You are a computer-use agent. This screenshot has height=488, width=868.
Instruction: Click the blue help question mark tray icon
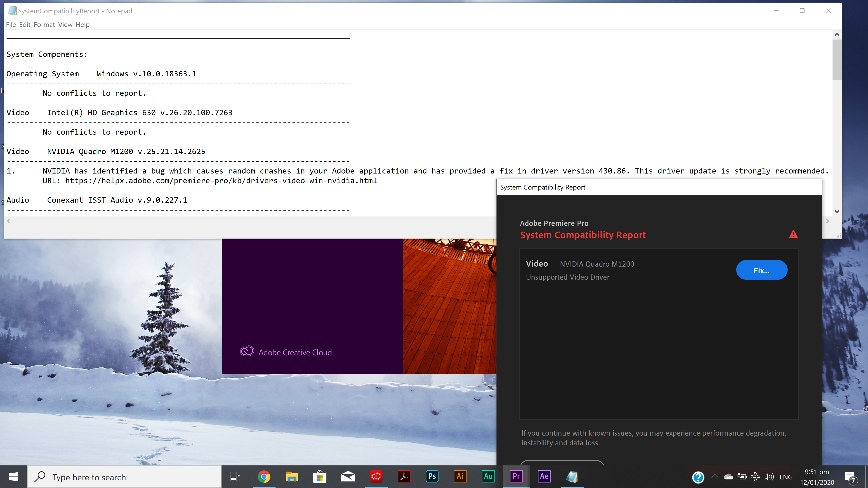point(698,477)
